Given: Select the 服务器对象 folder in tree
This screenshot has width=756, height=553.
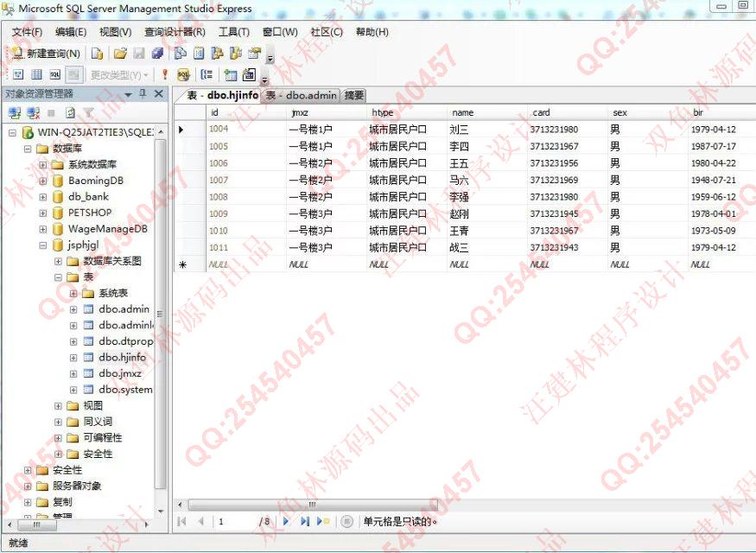Looking at the screenshot, I should 77,486.
